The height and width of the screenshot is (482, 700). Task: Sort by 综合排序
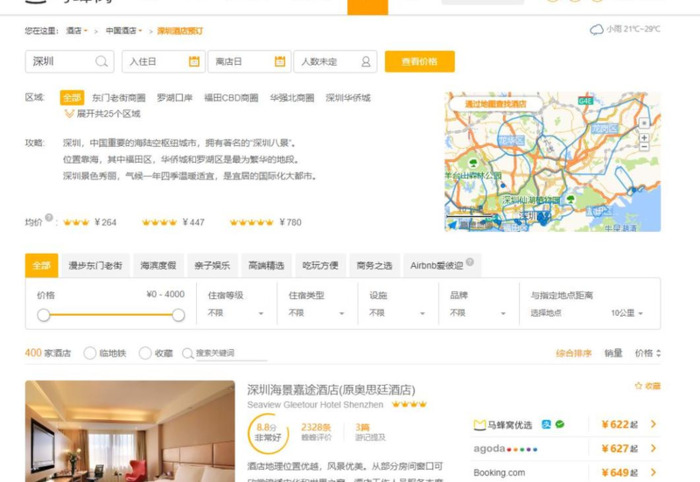click(x=574, y=353)
